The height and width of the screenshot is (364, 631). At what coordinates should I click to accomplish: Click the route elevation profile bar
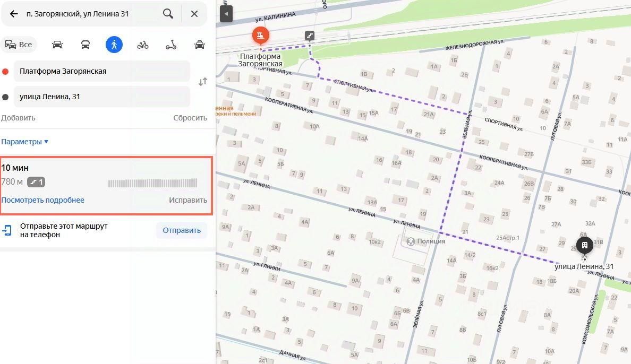152,183
